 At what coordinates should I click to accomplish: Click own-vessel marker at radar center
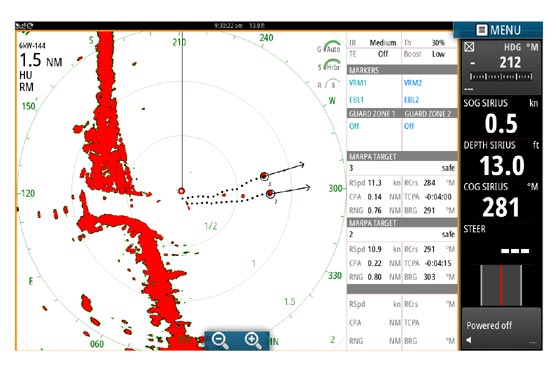coord(181,191)
